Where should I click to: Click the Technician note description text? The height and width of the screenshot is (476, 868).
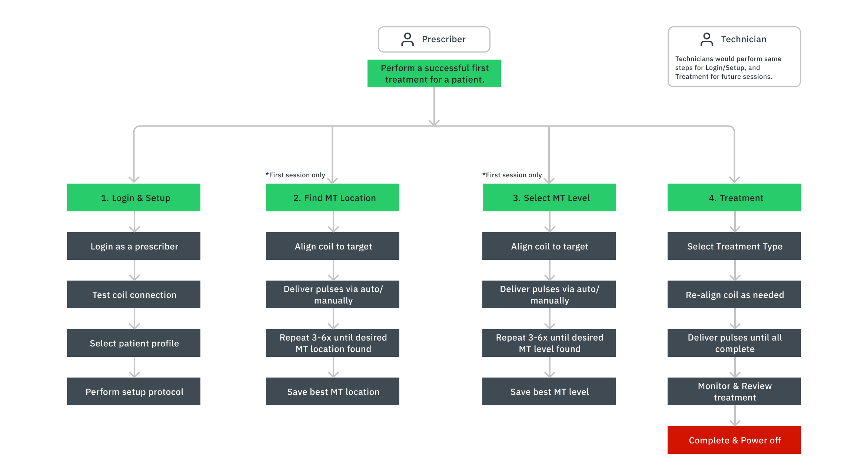728,68
